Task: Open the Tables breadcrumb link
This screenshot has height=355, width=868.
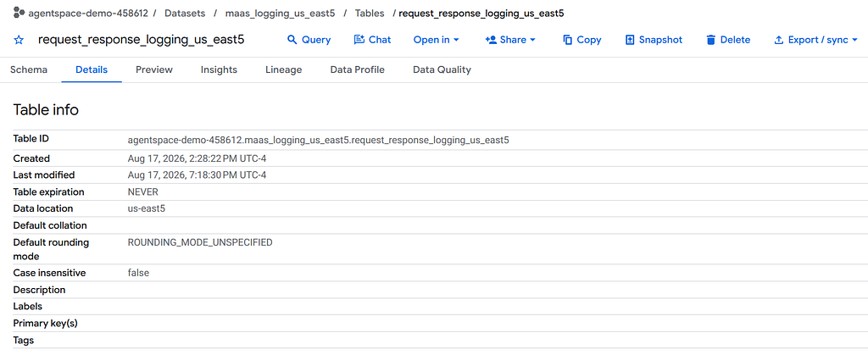Action: 370,13
